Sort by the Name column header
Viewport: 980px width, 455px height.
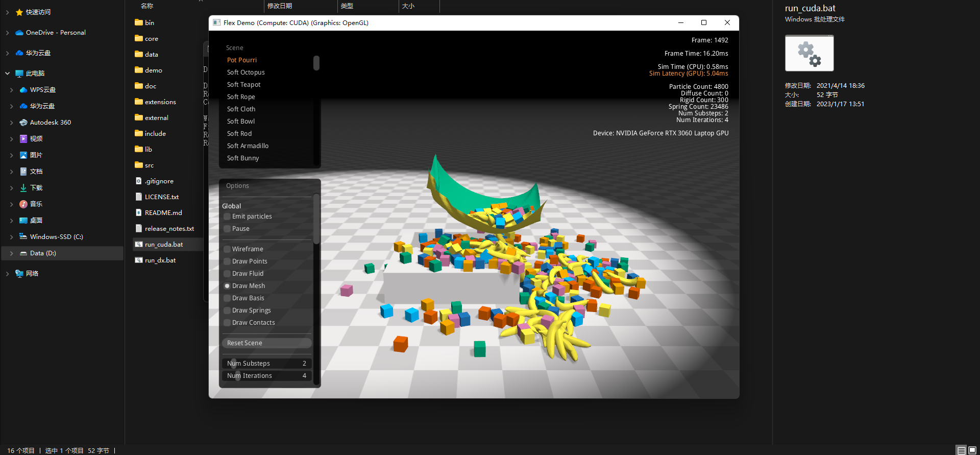[147, 6]
